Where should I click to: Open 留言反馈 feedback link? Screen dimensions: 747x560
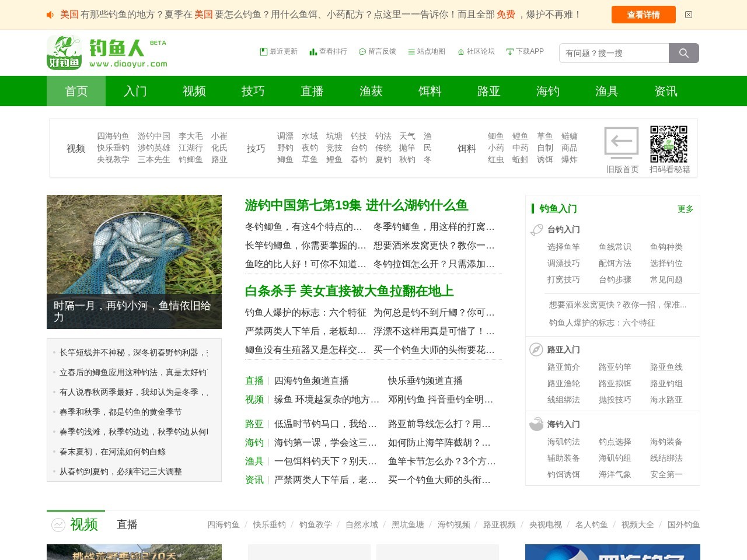click(377, 51)
